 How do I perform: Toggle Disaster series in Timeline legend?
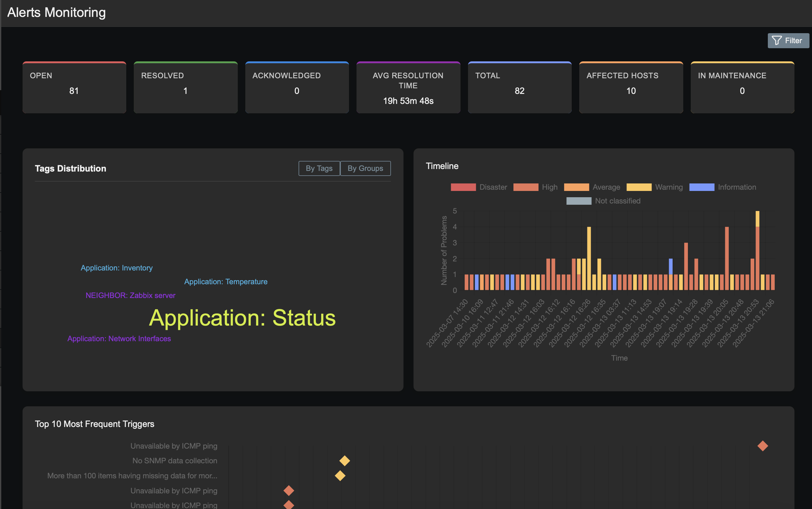point(463,187)
